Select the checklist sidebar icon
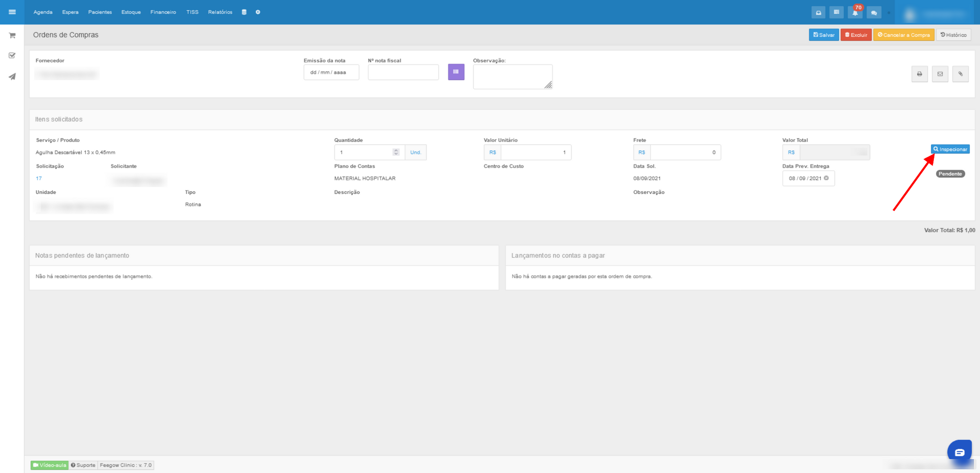This screenshot has width=980, height=473. point(12,55)
